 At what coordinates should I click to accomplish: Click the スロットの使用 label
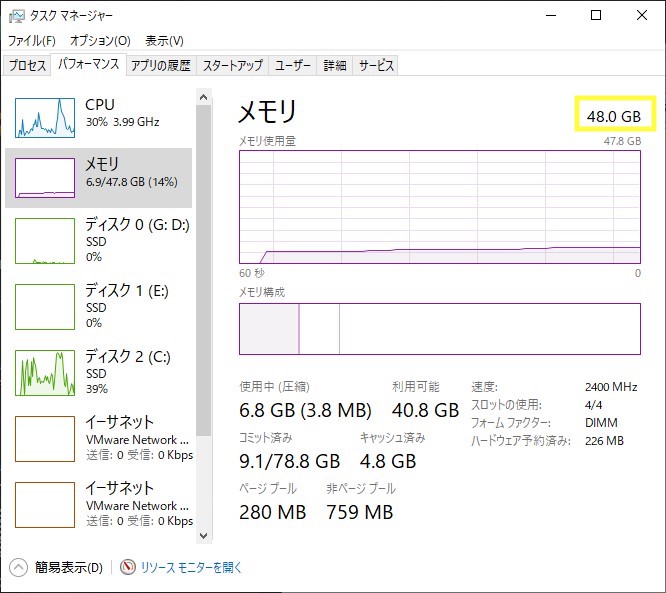click(x=506, y=405)
